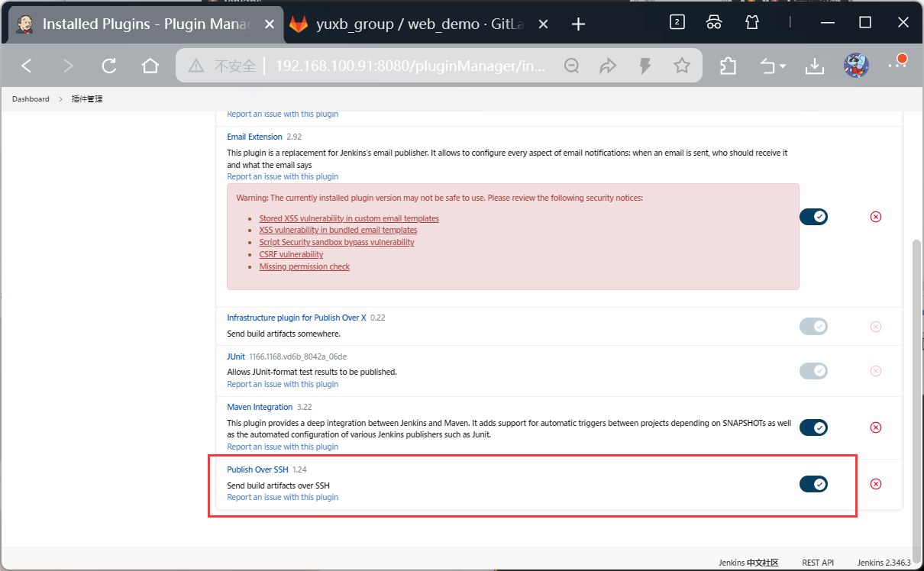Open the Maven Integration plugin link
The height and width of the screenshot is (571, 924).
260,408
